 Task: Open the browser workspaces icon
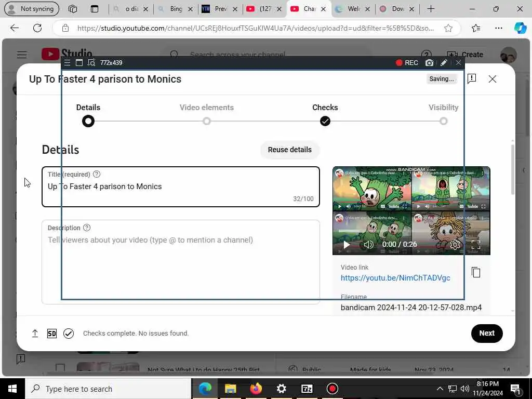[x=73, y=9]
